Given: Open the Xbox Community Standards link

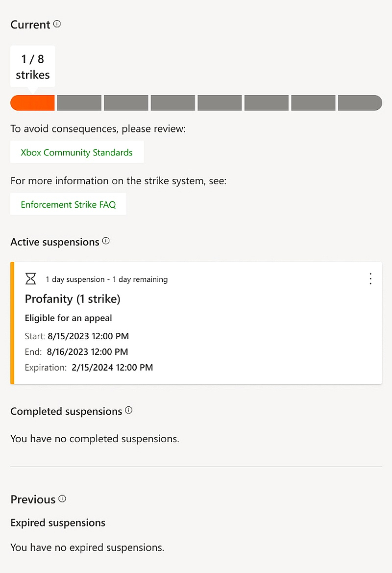Looking at the screenshot, I should point(77,152).
